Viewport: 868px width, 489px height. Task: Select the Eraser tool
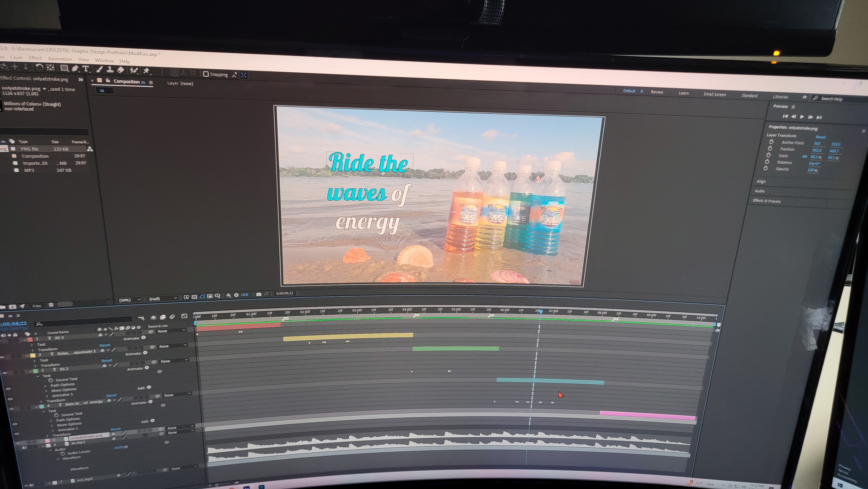point(121,70)
